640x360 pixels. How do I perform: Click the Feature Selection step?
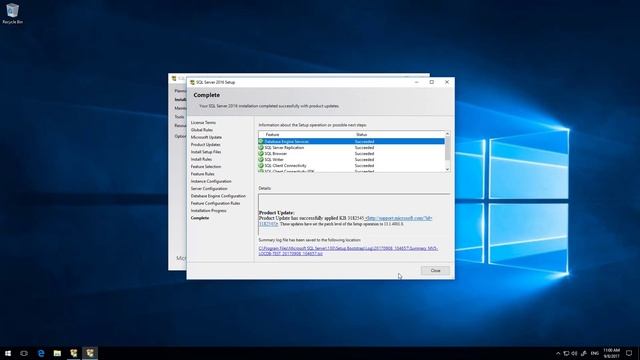[x=206, y=167]
